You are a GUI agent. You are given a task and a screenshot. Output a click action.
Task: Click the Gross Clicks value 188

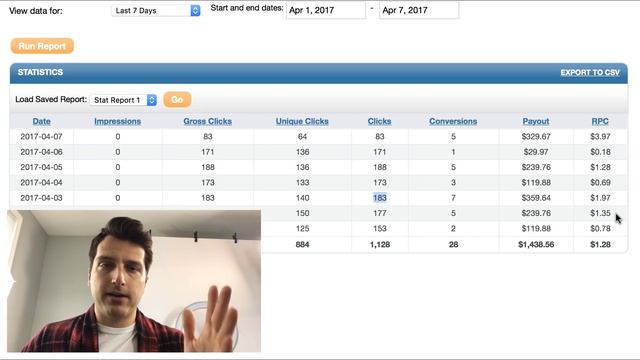coord(208,167)
